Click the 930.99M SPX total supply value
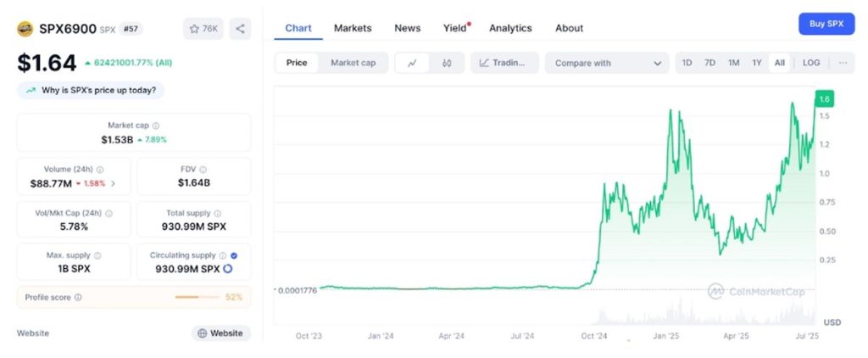This screenshot has width=868, height=358. (194, 227)
